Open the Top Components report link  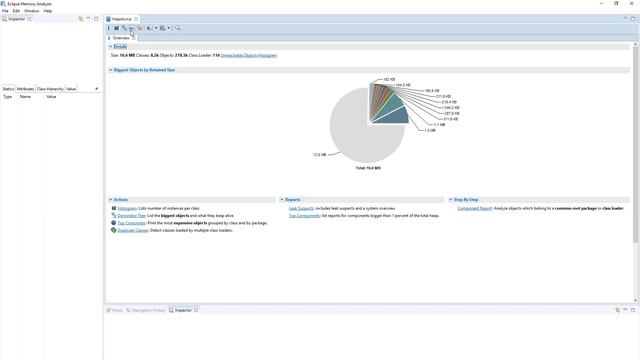pos(304,216)
